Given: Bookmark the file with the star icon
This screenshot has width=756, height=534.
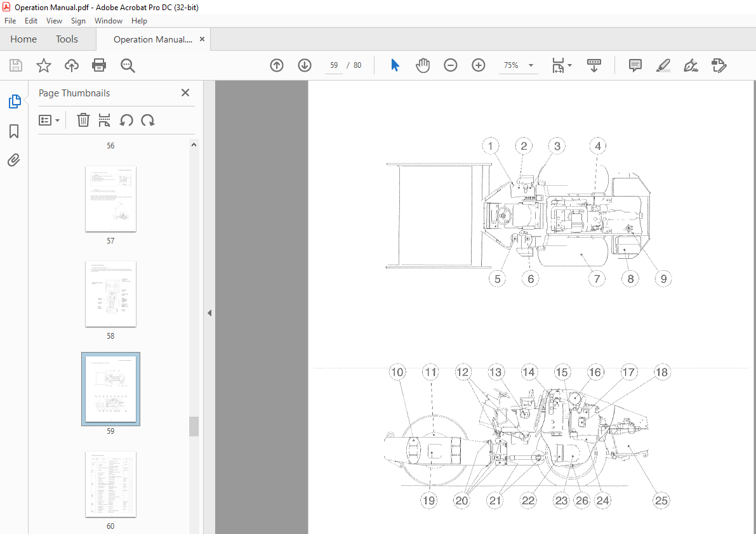Looking at the screenshot, I should tap(44, 65).
